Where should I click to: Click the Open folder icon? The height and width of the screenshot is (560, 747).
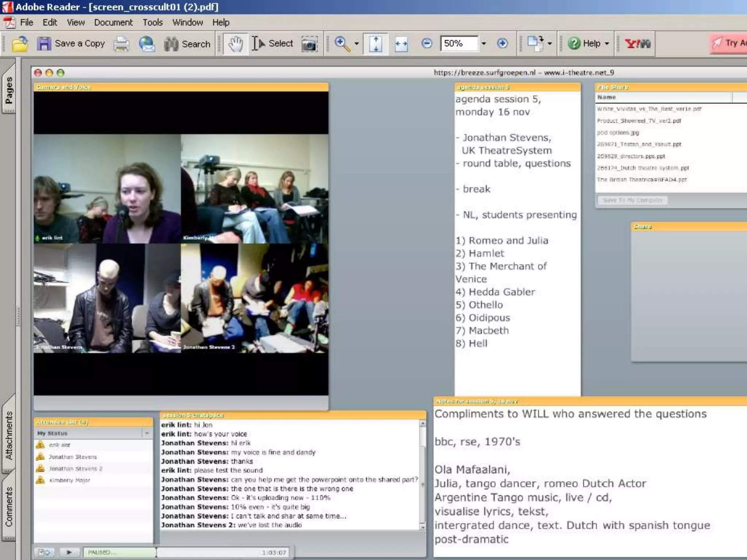click(x=20, y=44)
